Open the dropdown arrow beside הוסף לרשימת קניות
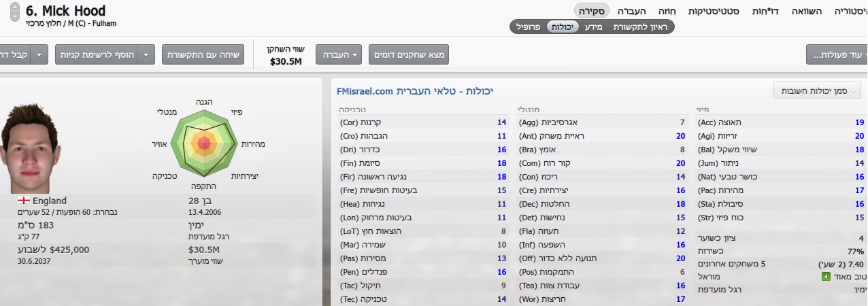This screenshot has height=306, width=868. [146, 54]
